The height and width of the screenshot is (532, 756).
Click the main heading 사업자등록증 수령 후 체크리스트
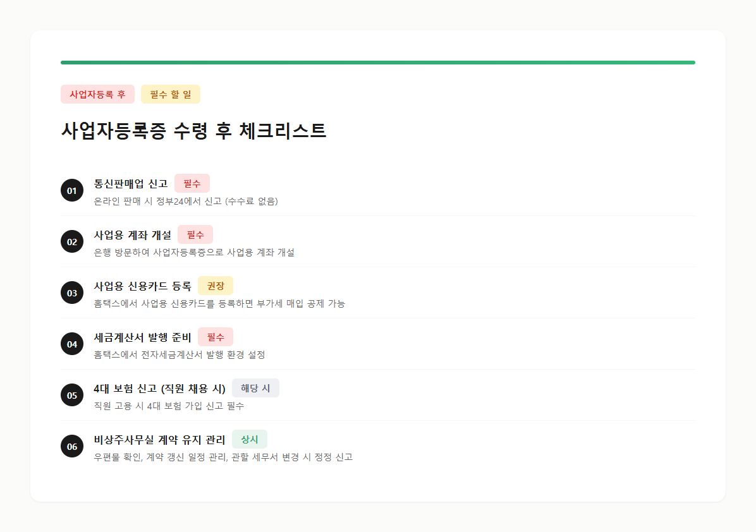[x=193, y=129]
